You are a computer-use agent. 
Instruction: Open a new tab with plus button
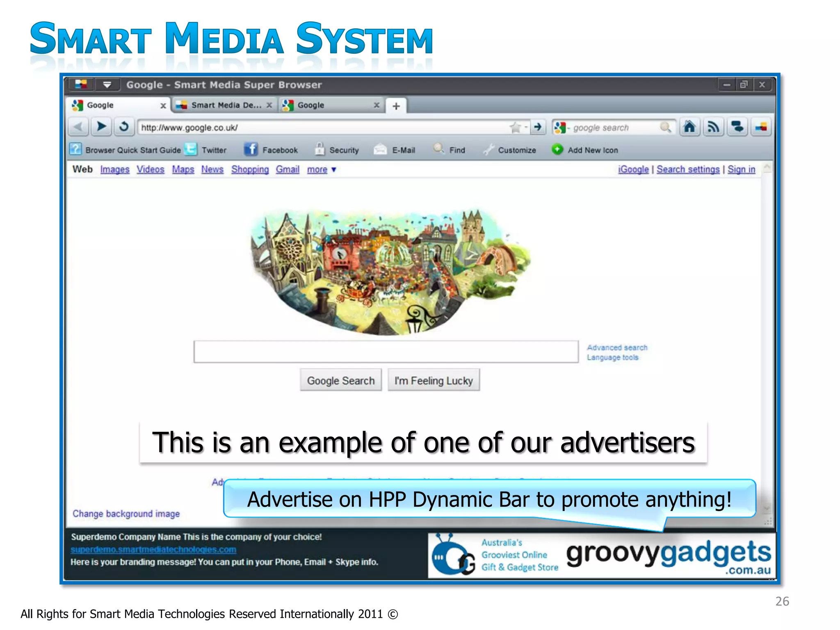pos(396,106)
